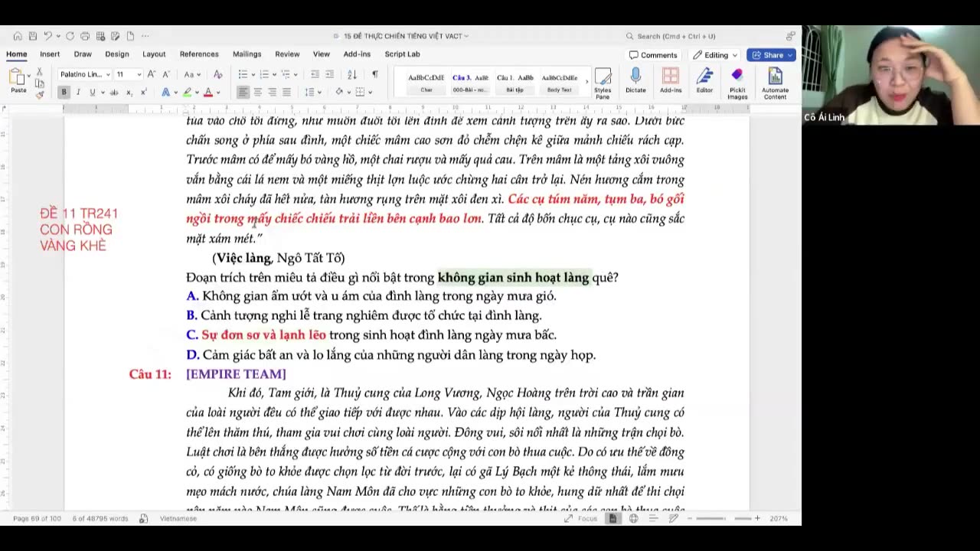Expand the numbered list options arrow

pos(274,74)
